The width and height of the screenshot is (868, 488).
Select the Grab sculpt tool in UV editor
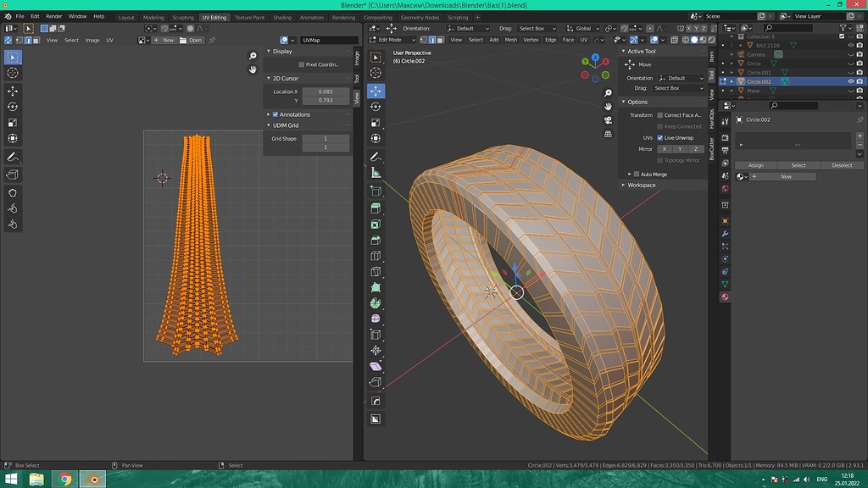click(x=13, y=193)
